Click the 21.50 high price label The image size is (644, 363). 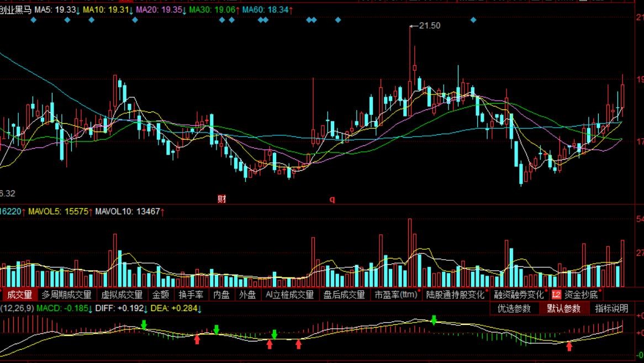pos(429,25)
